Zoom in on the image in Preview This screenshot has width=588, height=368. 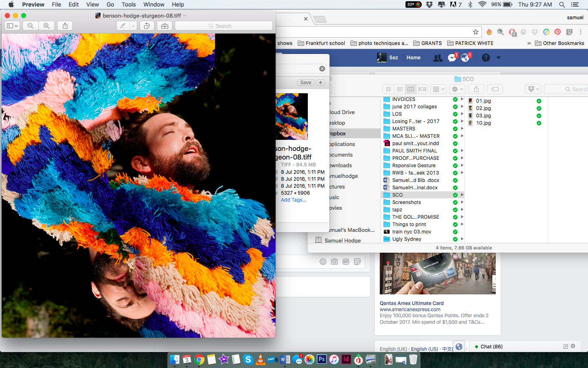[x=47, y=26]
